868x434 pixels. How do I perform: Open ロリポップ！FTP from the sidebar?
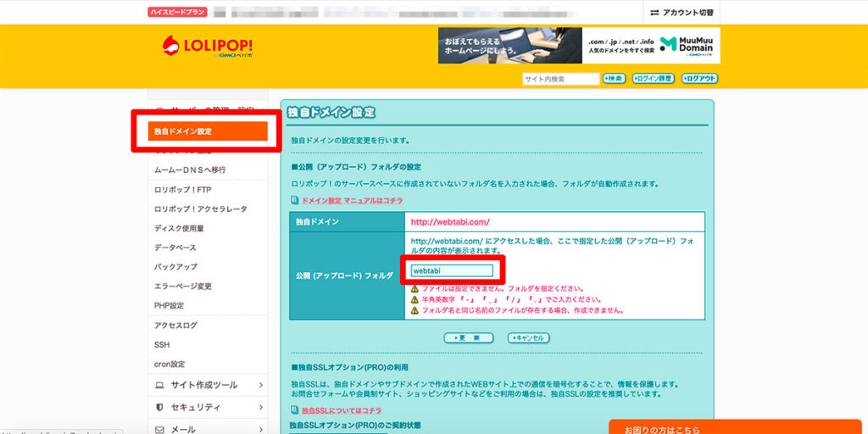pyautogui.click(x=182, y=189)
